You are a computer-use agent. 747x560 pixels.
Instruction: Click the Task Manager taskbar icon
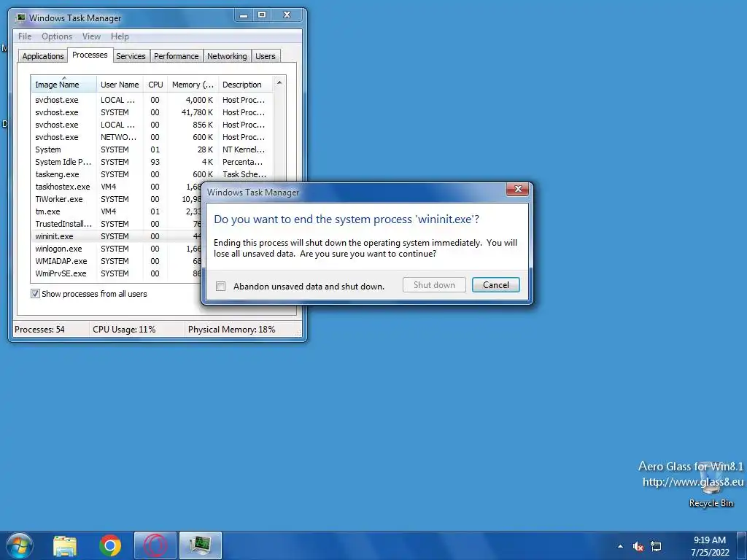tap(201, 545)
